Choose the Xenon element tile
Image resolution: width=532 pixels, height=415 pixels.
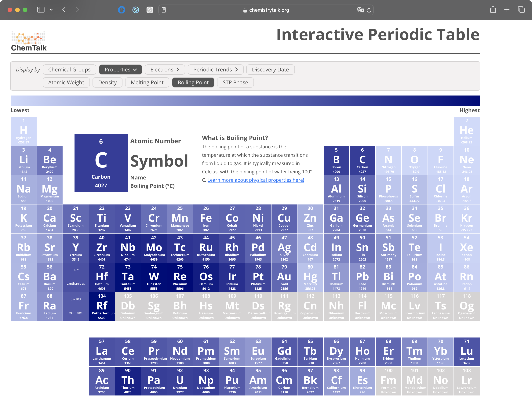point(466,248)
